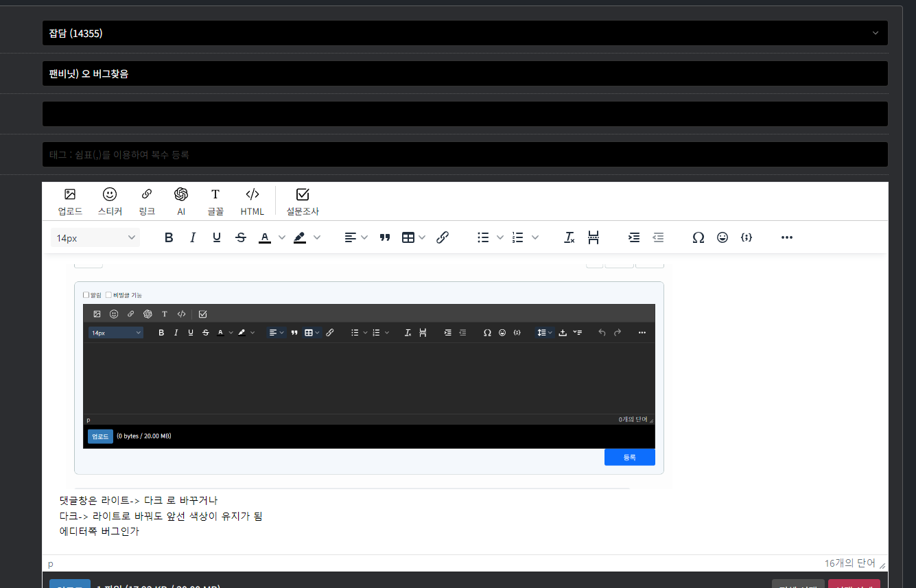Image resolution: width=916 pixels, height=588 pixels.
Task: Apply numbered list formatting
Action: (x=518, y=237)
